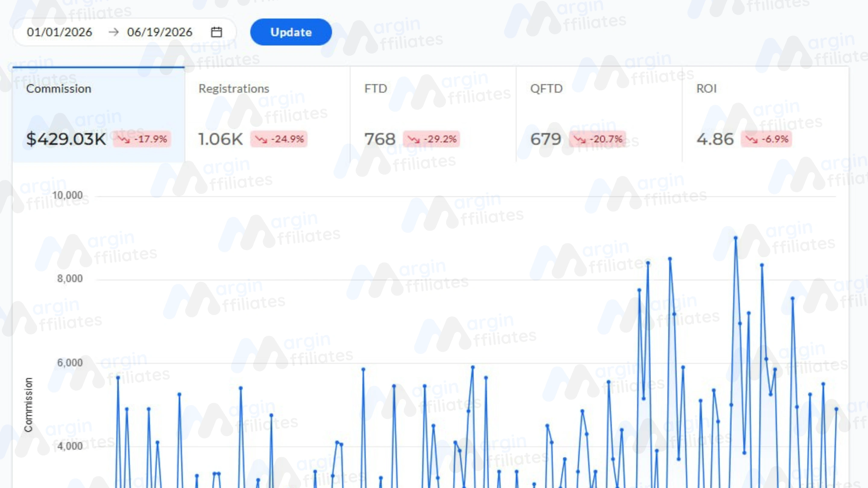Viewport: 868px width, 488px height.
Task: Switch to the Registrations tab
Action: click(268, 114)
